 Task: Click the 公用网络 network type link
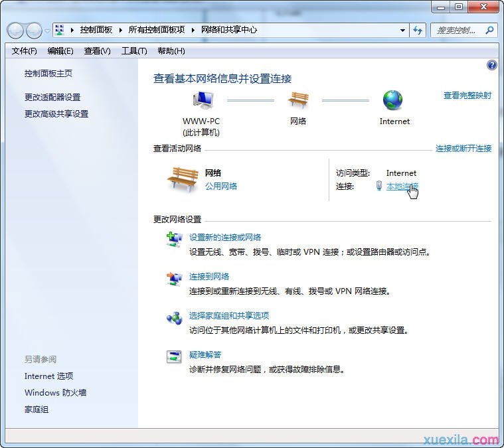pyautogui.click(x=221, y=187)
